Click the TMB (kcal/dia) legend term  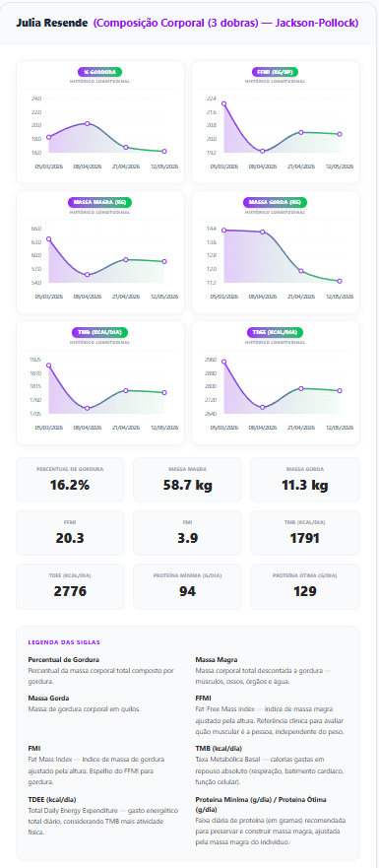[x=219, y=748]
